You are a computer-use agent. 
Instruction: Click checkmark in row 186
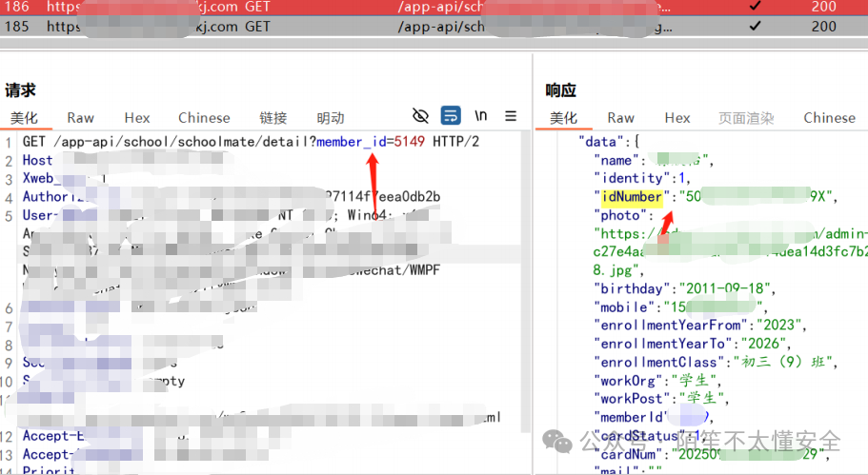755,6
